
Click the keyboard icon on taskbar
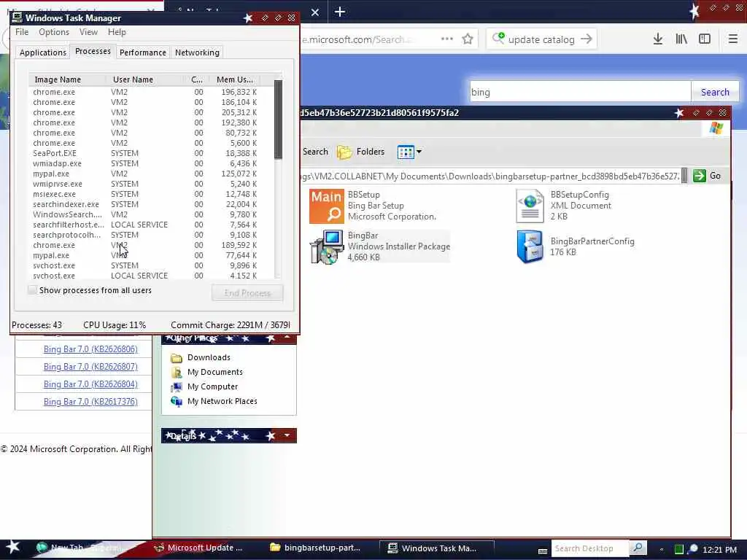point(543,551)
